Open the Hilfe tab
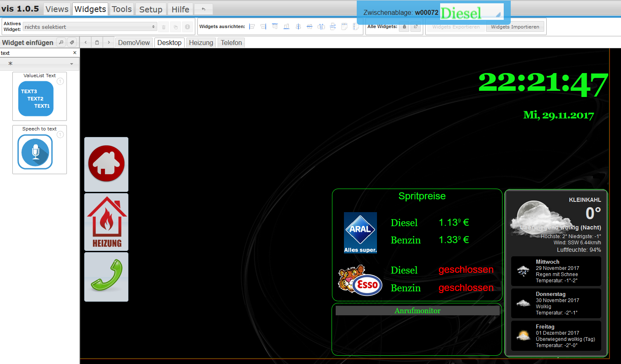Viewport: 621px width, 364px height. 180,9
